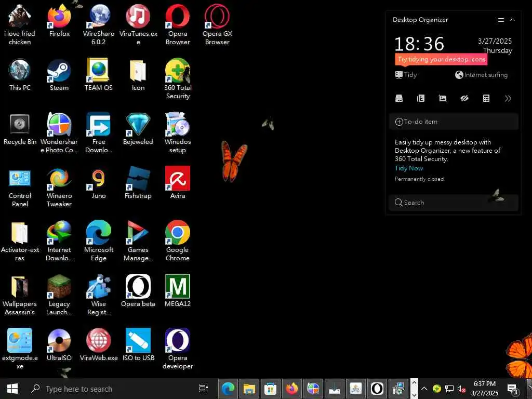Expand more tools with double chevron
532x399 pixels.
click(508, 98)
